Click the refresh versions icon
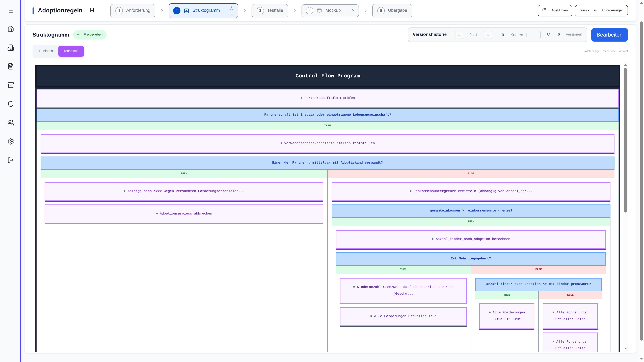 click(548, 35)
